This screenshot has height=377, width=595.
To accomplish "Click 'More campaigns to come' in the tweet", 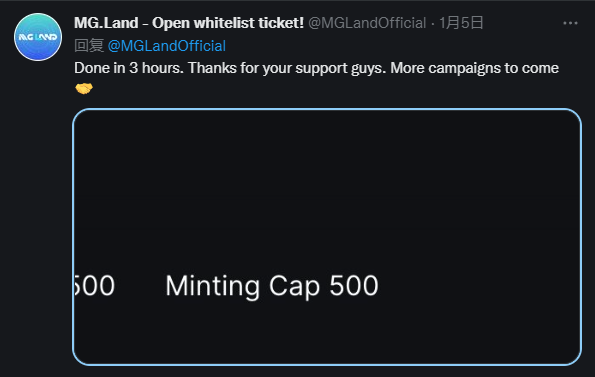I will (x=475, y=68).
